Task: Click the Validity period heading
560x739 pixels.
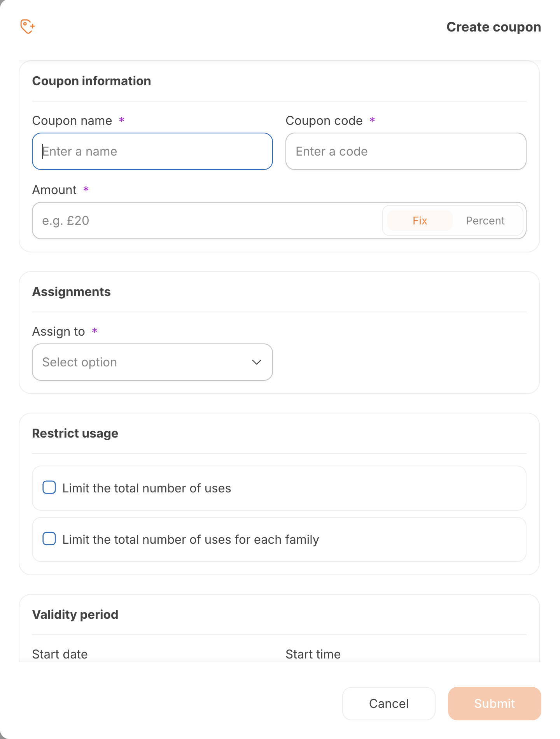Action: click(75, 615)
